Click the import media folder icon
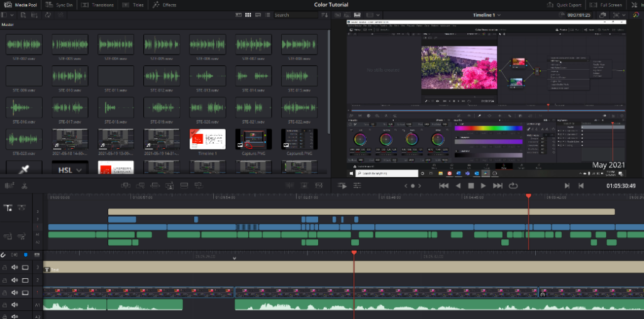This screenshot has height=319, width=644. (x=35, y=15)
